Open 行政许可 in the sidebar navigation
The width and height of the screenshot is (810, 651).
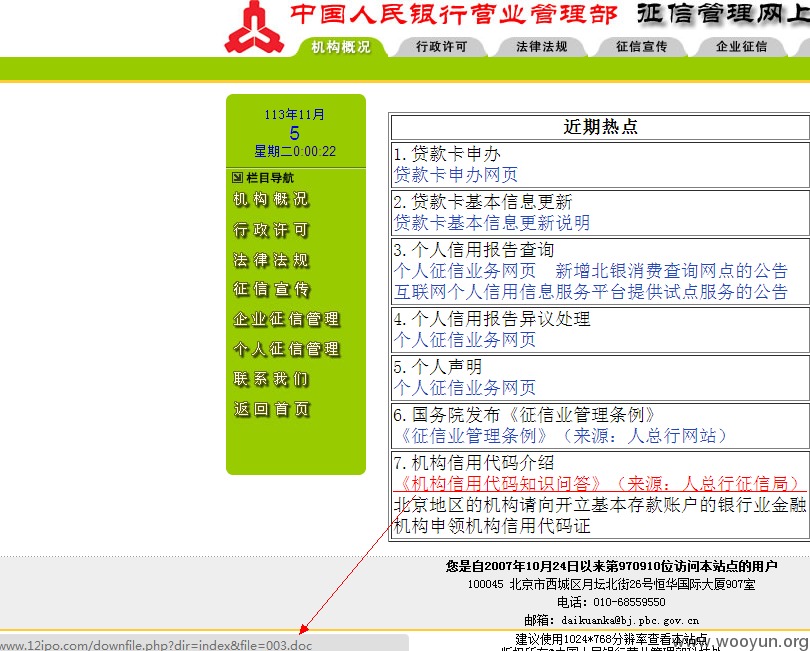click(271, 229)
